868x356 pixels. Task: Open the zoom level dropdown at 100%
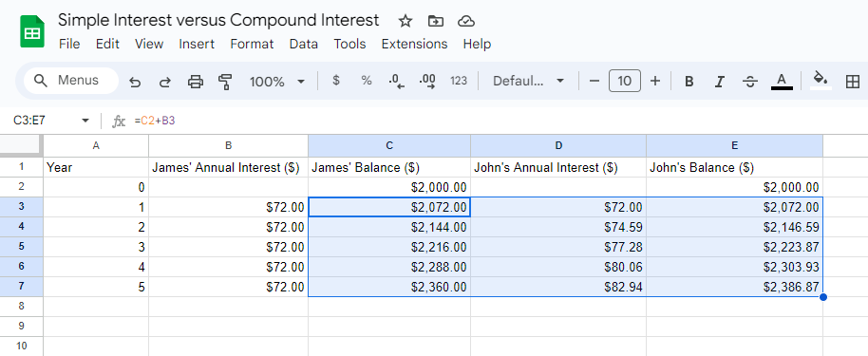(x=276, y=82)
